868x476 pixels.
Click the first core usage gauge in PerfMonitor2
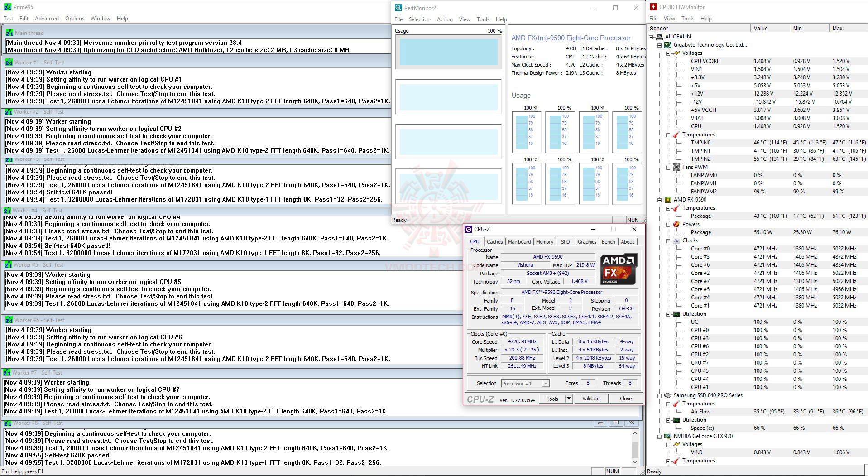526,131
